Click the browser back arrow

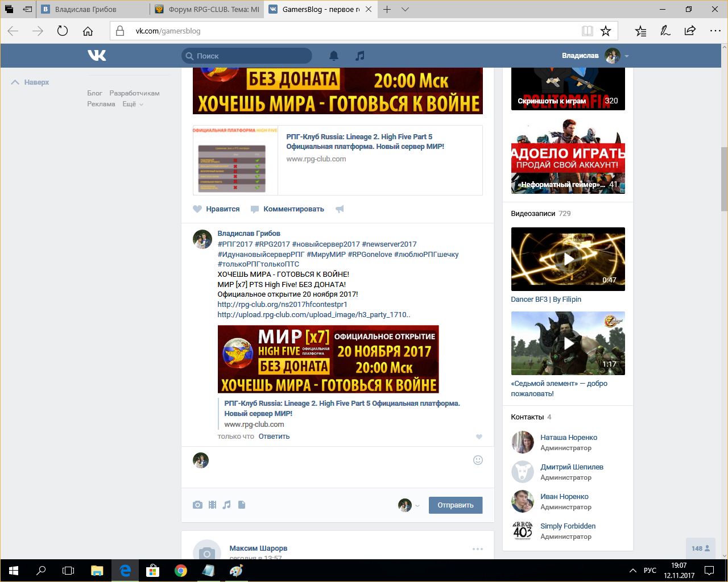(13, 31)
